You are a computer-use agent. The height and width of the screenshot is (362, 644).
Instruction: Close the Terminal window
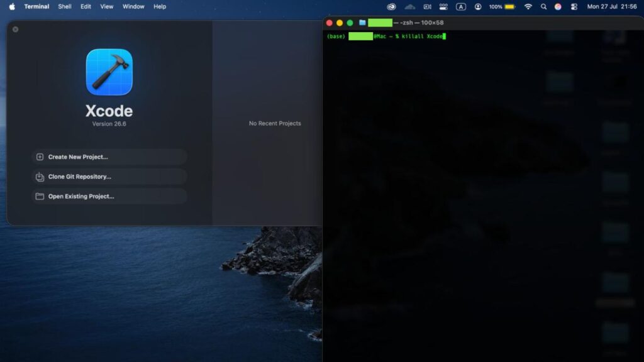pyautogui.click(x=330, y=23)
